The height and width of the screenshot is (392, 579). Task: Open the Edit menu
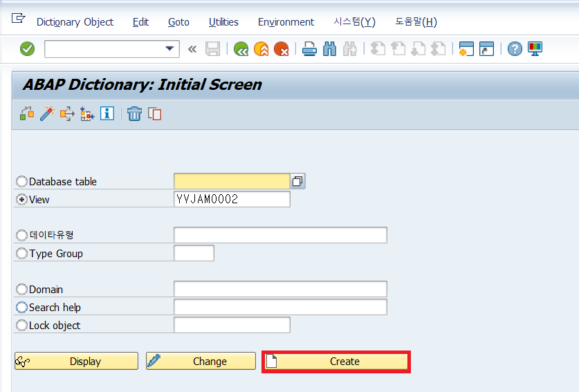tap(140, 22)
